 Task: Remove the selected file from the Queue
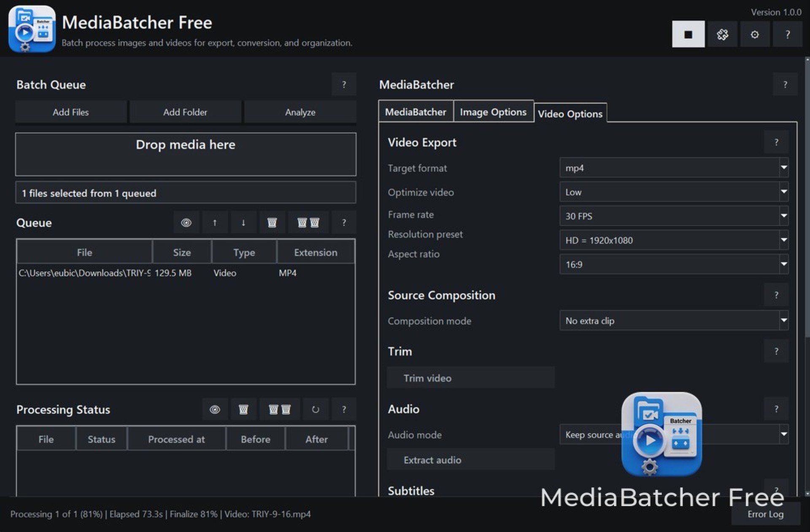[x=272, y=222]
